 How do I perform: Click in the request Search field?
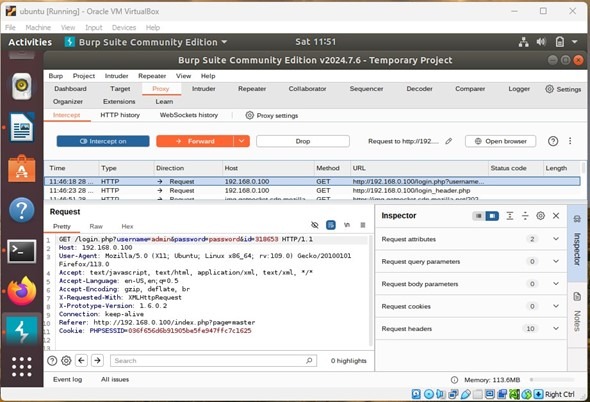tap(209, 361)
